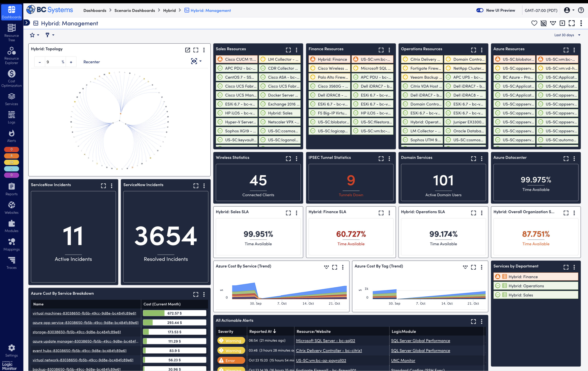Open Services in sidebar
Screen dimensions: 588x371
pos(11,99)
